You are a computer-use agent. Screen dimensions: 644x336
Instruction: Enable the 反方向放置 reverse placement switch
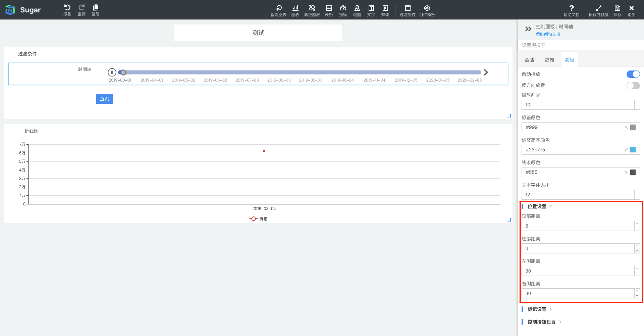(x=633, y=86)
